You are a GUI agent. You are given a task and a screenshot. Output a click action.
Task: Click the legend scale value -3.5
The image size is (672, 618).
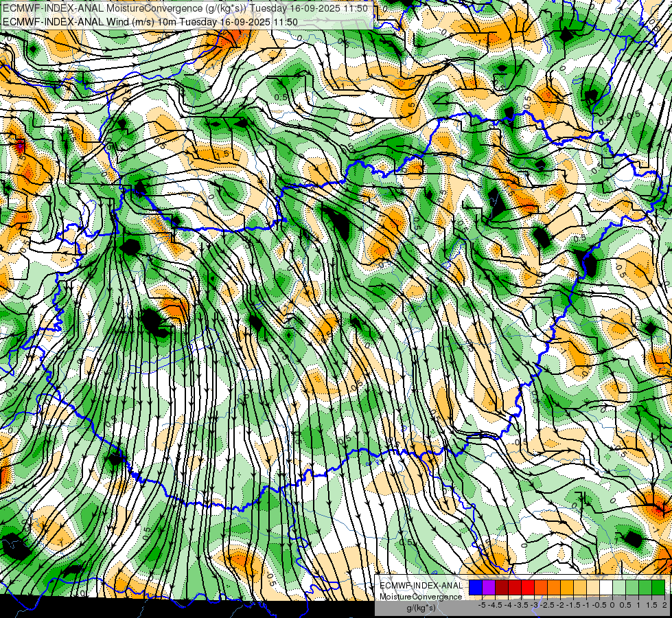tap(521, 605)
